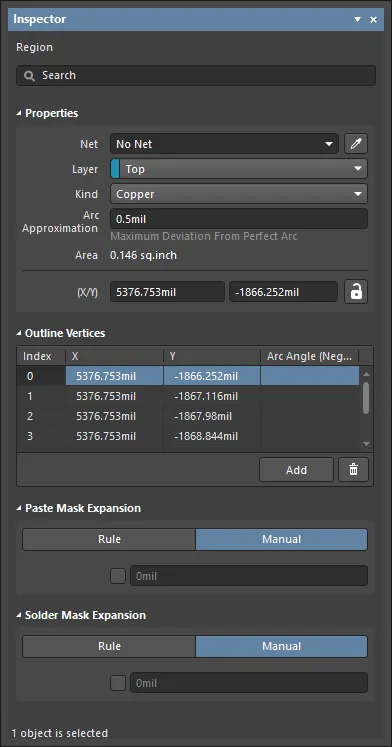Screen dimensions: 392x747
Task: Close the Inspector panel
Action: coord(374,20)
